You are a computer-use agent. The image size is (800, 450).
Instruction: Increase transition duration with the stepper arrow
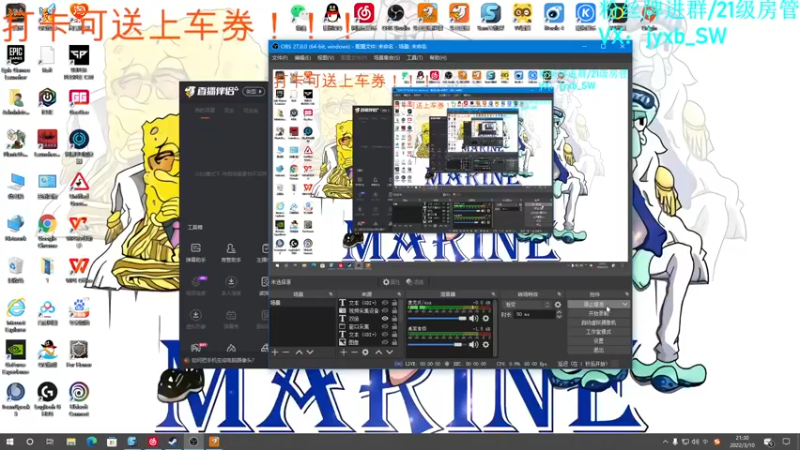pyautogui.click(x=559, y=312)
